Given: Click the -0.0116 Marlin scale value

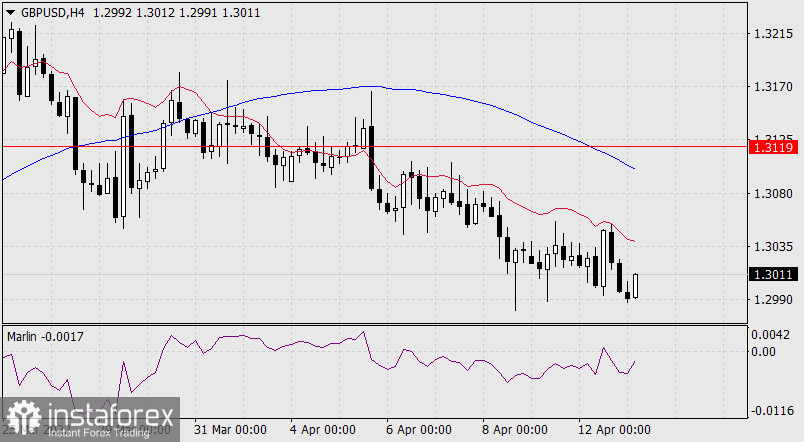Looking at the screenshot, I should (x=772, y=410).
